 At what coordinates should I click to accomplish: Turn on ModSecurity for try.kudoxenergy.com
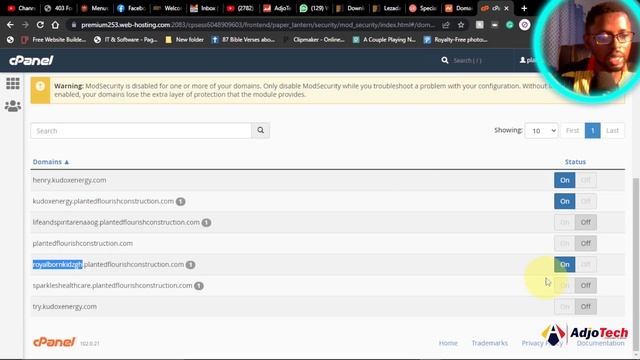[x=564, y=307]
